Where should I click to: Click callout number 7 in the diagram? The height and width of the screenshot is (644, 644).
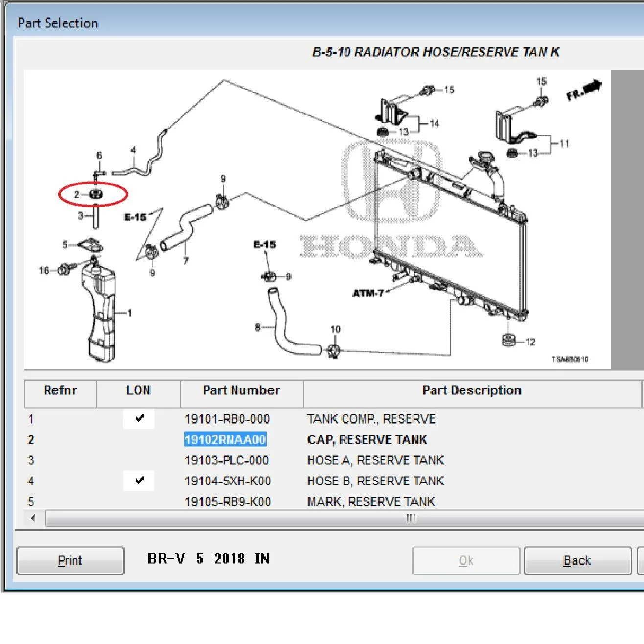(185, 261)
